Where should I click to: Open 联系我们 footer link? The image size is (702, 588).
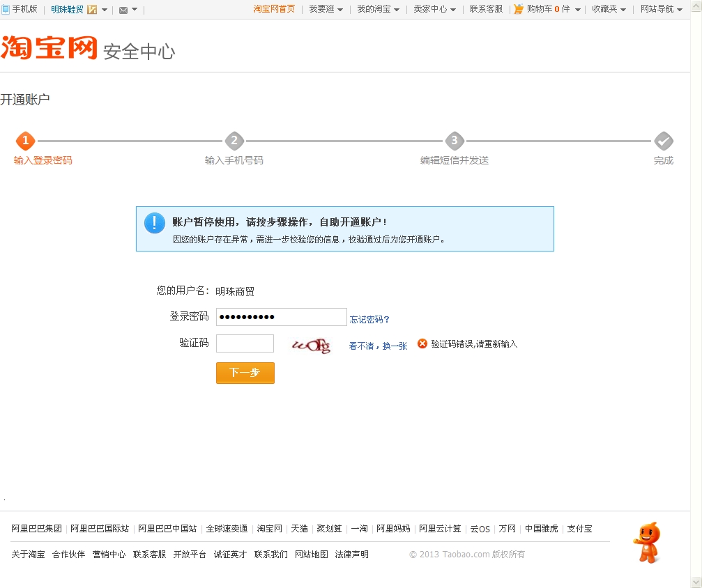coord(271,554)
